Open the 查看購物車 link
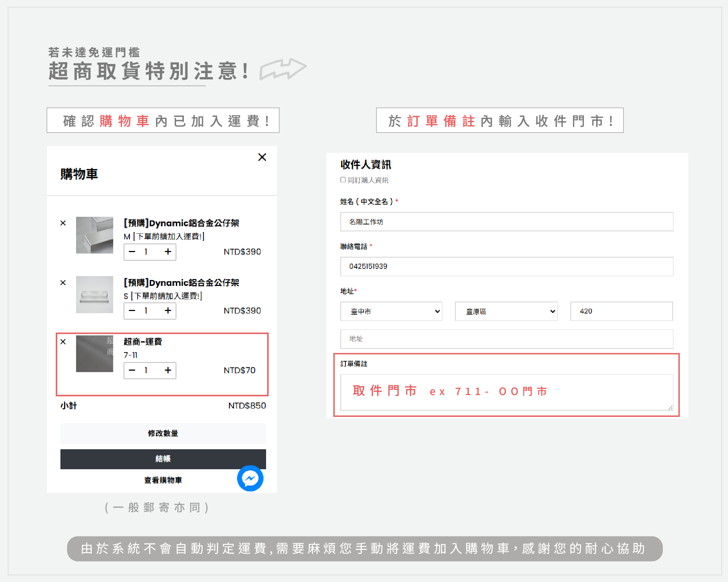The width and height of the screenshot is (728, 582). point(163,480)
